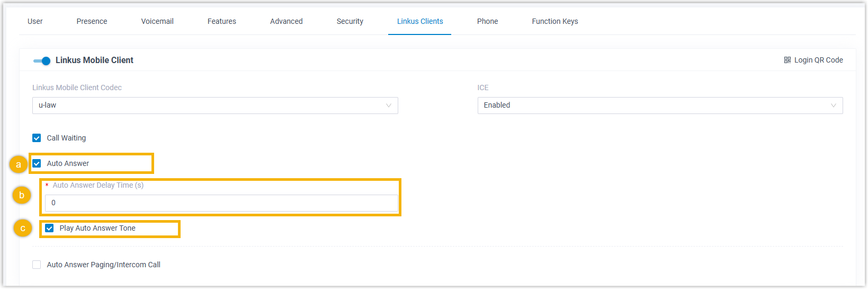868x289 pixels.
Task: Open the Linkus Mobile Client Codec dropdown
Action: pyautogui.click(x=215, y=106)
